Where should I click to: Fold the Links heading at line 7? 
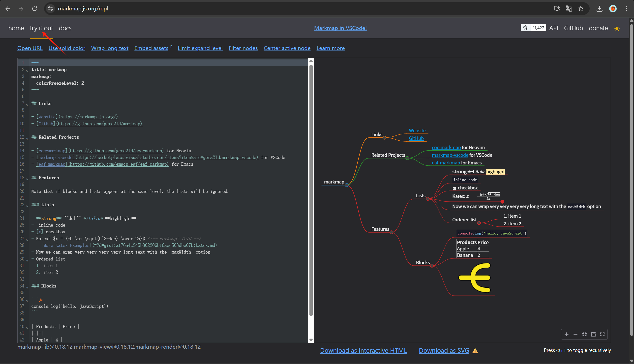pyautogui.click(x=27, y=105)
